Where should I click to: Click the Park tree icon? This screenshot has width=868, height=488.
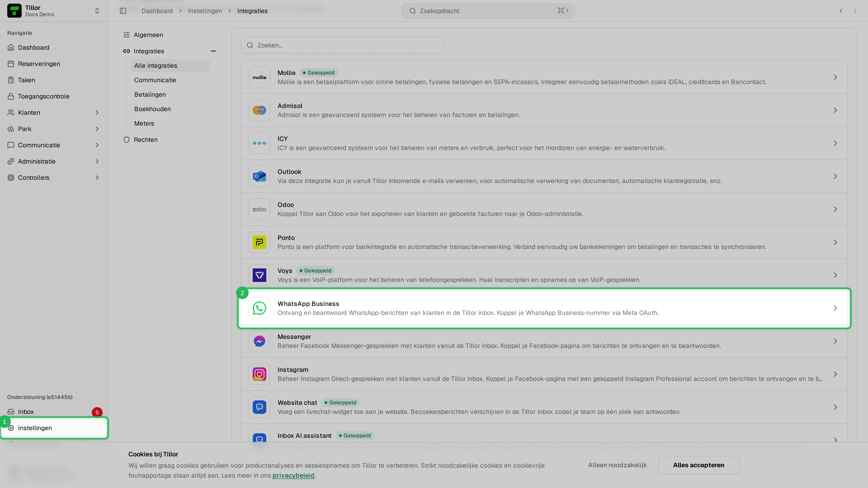11,129
